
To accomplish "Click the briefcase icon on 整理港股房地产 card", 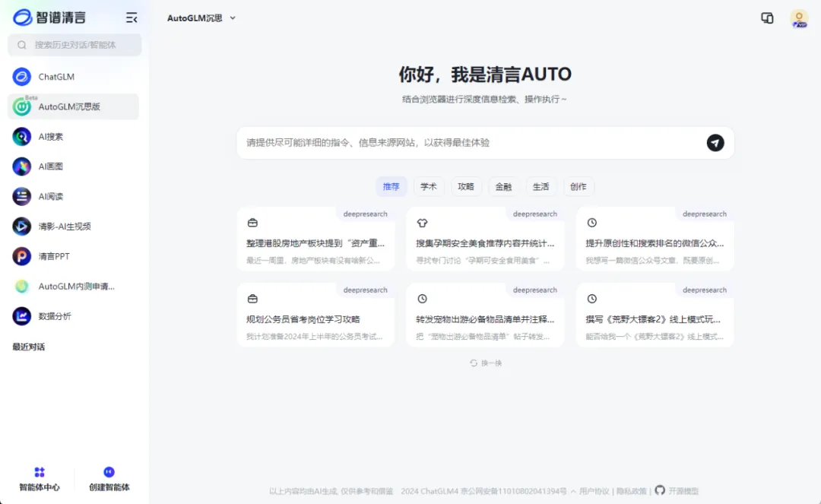I will point(252,223).
